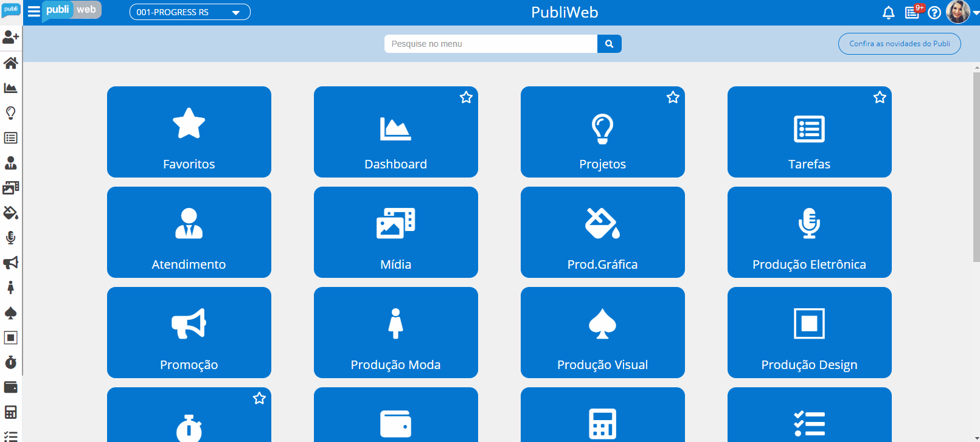Open the calculator tile in the bottom row

click(x=603, y=415)
